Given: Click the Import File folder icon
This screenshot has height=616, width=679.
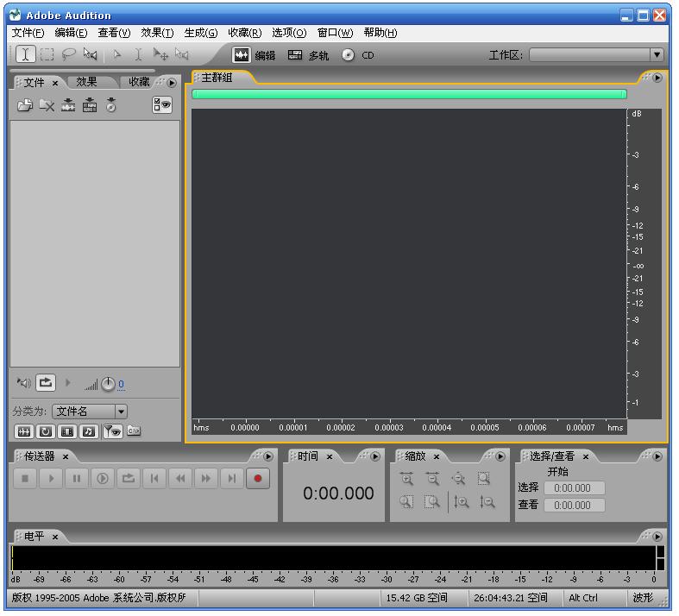Looking at the screenshot, I should [24, 105].
